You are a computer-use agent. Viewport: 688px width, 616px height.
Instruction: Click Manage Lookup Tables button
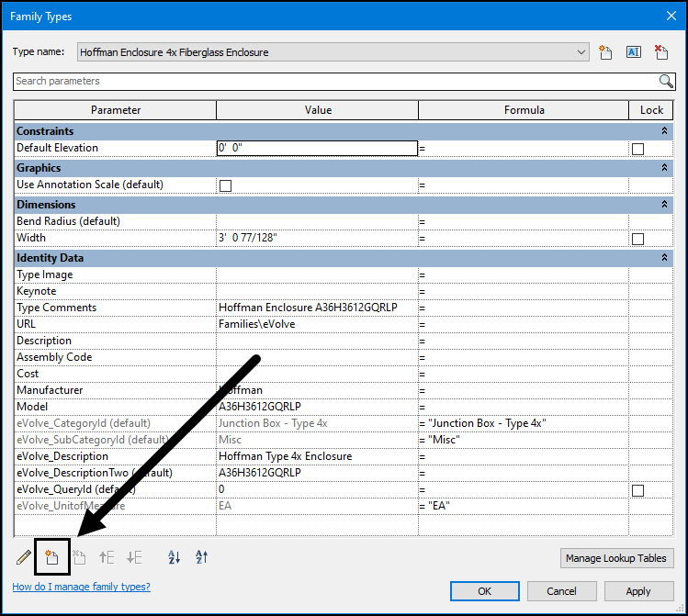(x=617, y=558)
